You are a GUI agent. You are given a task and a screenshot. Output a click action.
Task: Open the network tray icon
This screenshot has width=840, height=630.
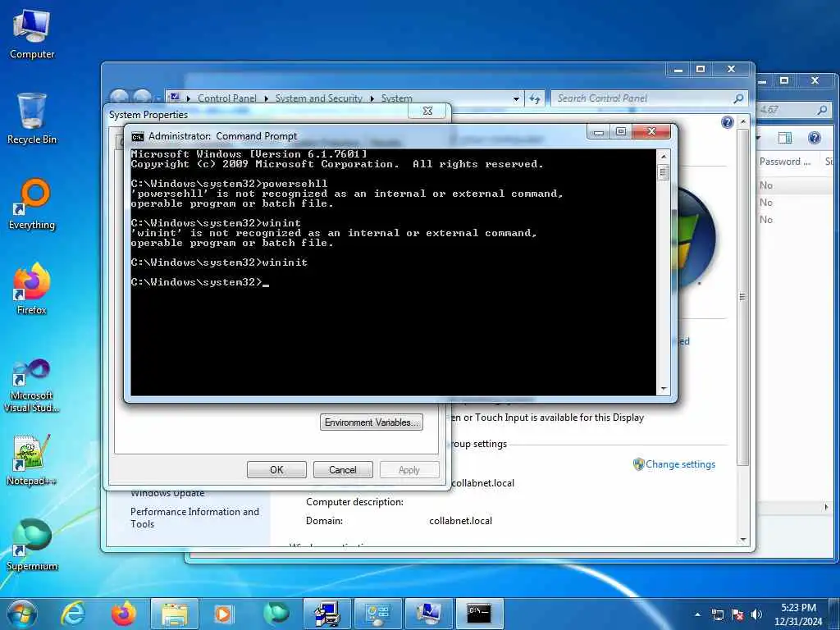coord(718,614)
